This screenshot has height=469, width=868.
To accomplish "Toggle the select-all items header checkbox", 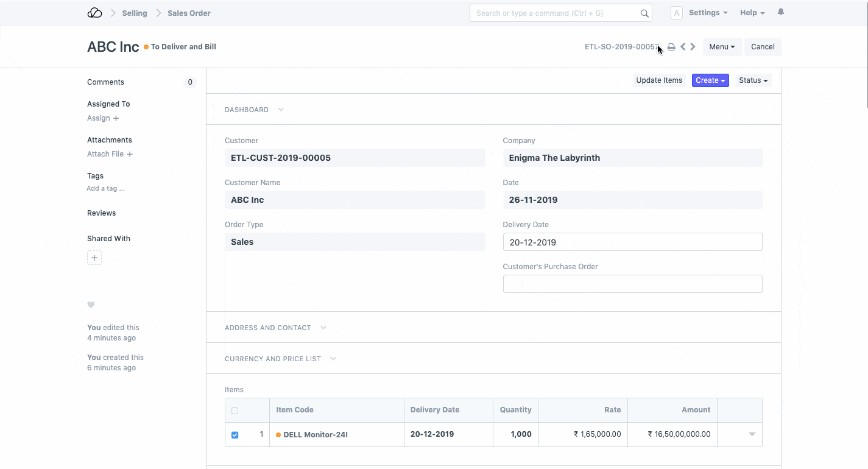I will click(x=235, y=411).
